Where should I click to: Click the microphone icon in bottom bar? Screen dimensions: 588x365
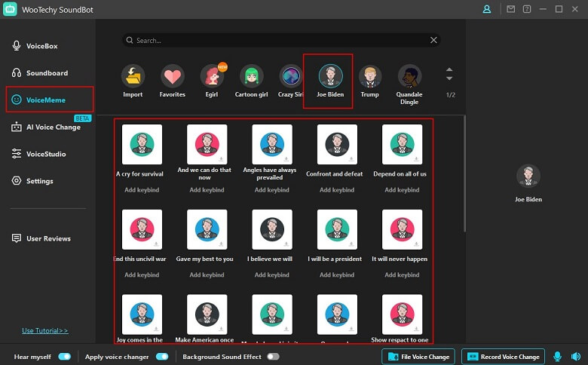tap(558, 357)
